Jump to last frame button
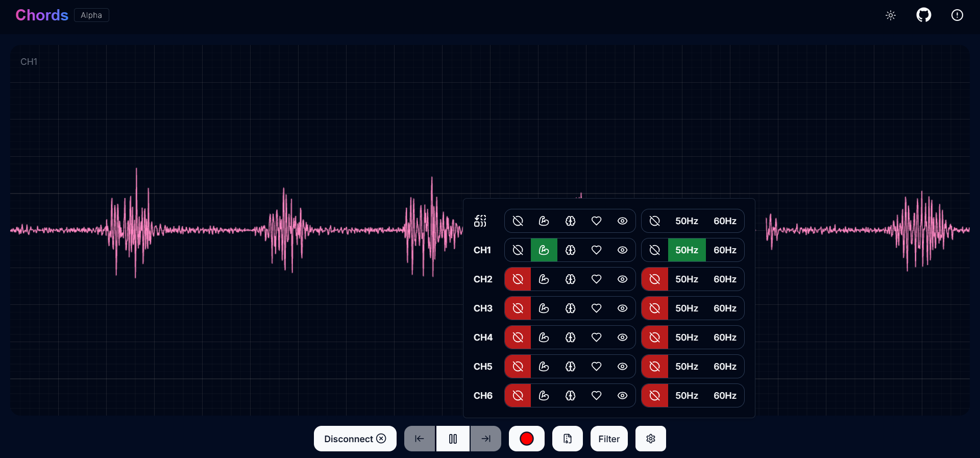Screen dimensions: 980x458 coord(486,439)
